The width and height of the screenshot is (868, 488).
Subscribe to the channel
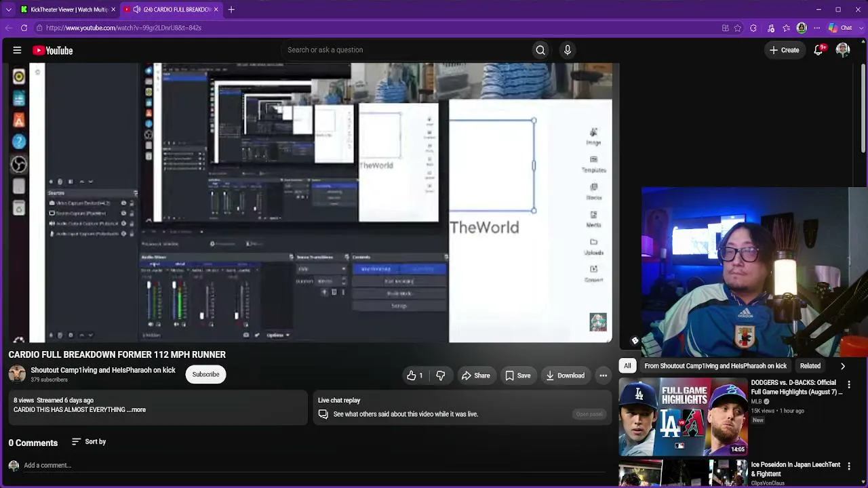tap(205, 374)
